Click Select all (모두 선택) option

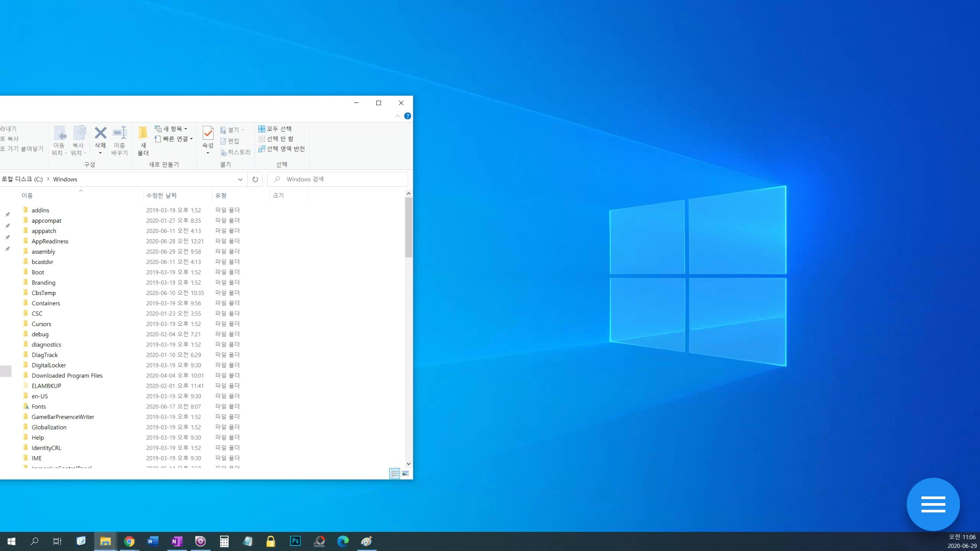click(275, 129)
